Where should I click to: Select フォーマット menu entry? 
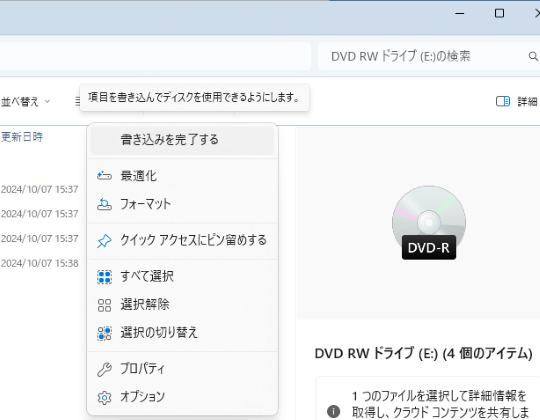(x=182, y=204)
